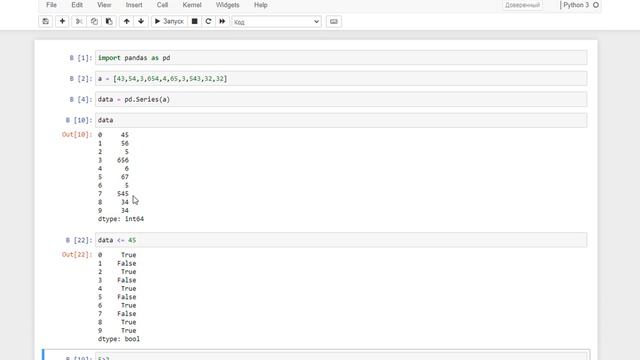The width and height of the screenshot is (640, 360).
Task: Open the Help menu
Action: tap(260, 5)
